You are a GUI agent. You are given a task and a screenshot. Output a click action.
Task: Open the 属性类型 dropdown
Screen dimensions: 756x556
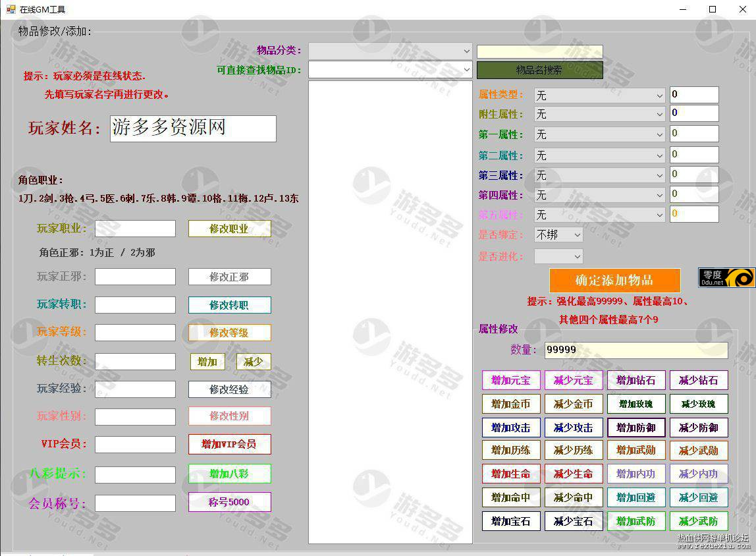click(x=599, y=96)
